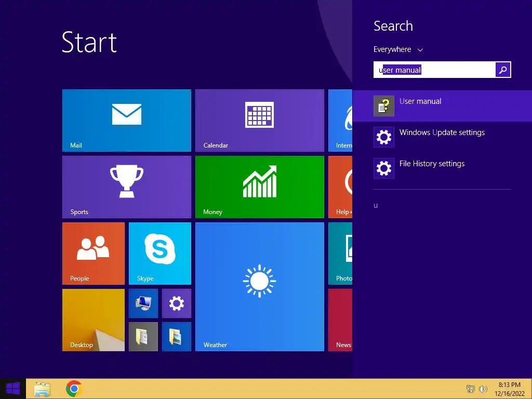Screen dimensions: 532x399
Task: Open the Weather tile
Action: 260,287
